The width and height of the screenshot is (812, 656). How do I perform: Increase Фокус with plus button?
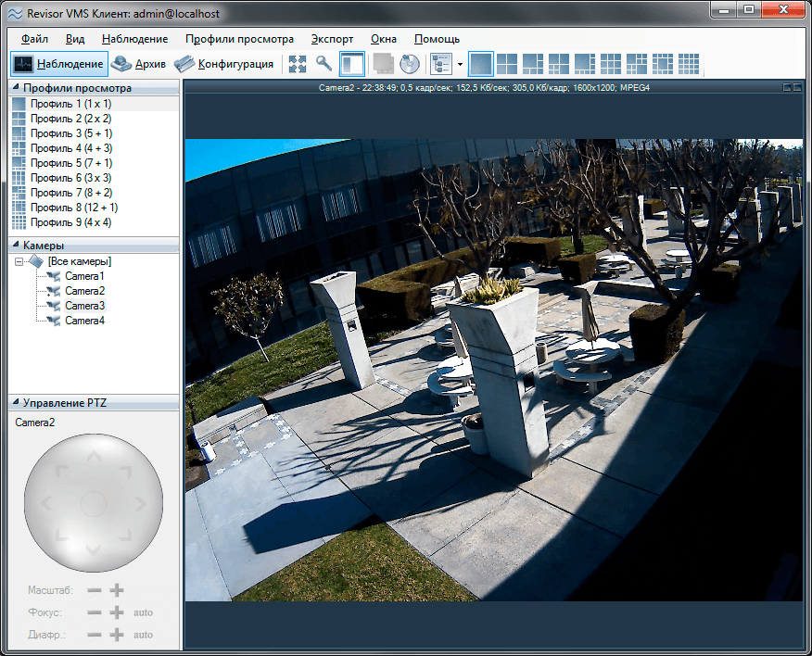click(x=117, y=612)
